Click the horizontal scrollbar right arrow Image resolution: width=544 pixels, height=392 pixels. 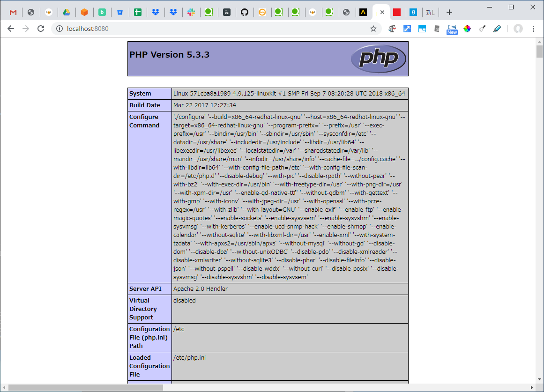[532, 387]
